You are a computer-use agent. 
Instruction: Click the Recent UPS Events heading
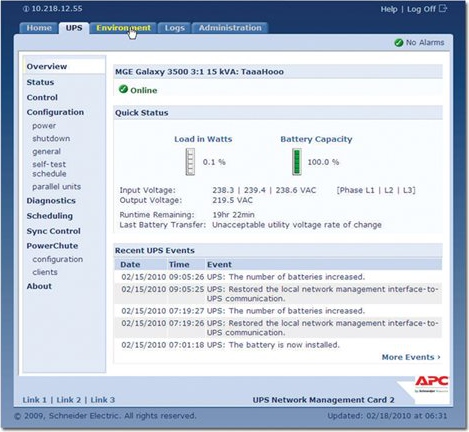click(x=155, y=250)
